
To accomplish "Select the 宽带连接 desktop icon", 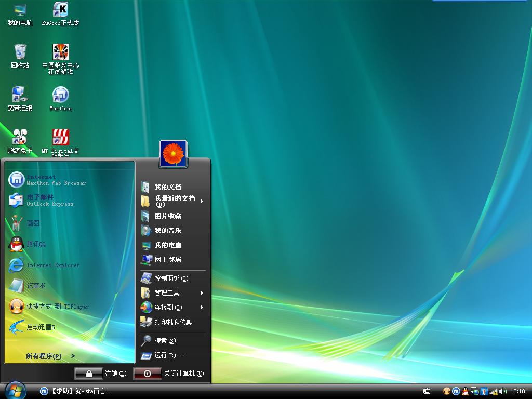I will pyautogui.click(x=20, y=99).
